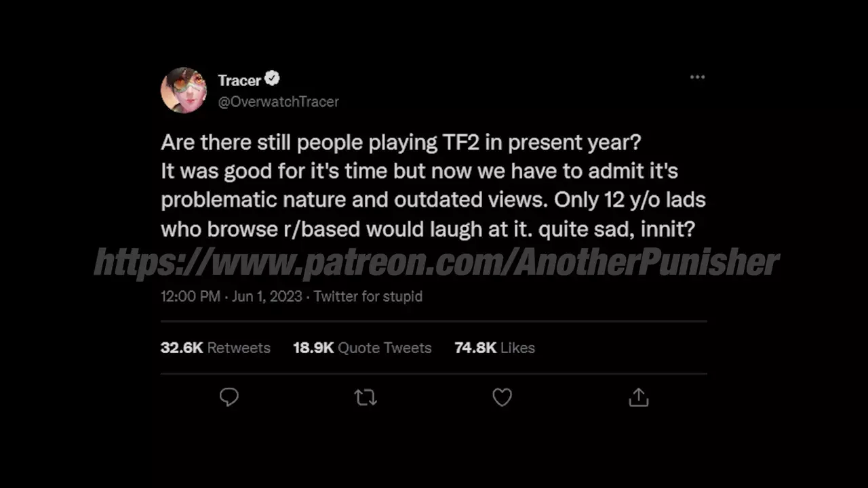Click the patreon.com/AnotherPunisher watermark URL
Screen dimensions: 868x488
pos(436,262)
